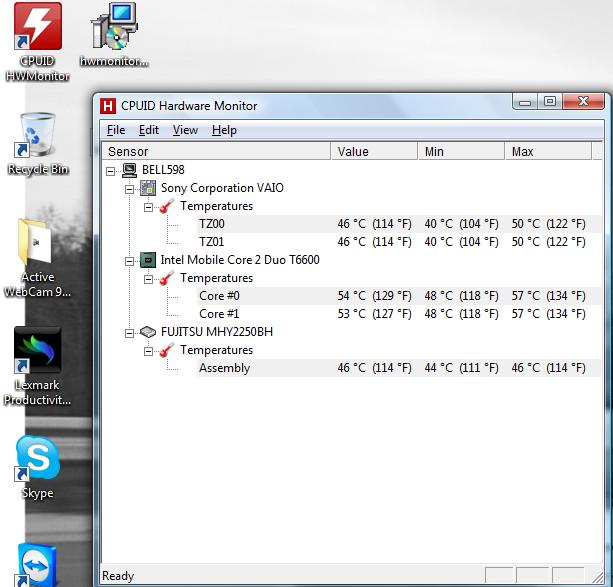
Task: Click the Ready status bar text
Action: (x=118, y=576)
